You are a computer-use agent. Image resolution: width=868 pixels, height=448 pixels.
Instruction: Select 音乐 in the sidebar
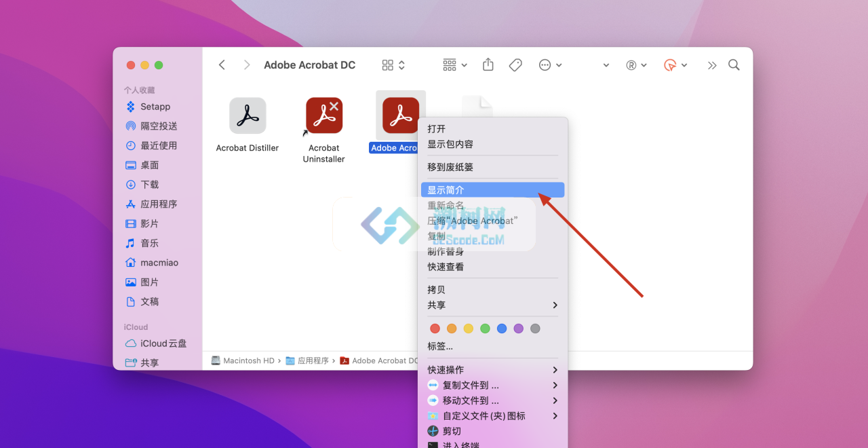click(142, 243)
